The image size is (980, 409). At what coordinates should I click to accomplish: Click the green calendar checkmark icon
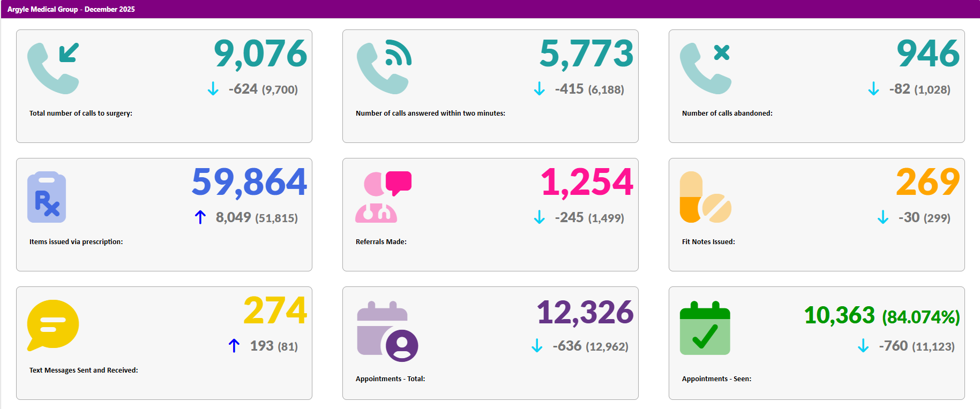pos(705,328)
